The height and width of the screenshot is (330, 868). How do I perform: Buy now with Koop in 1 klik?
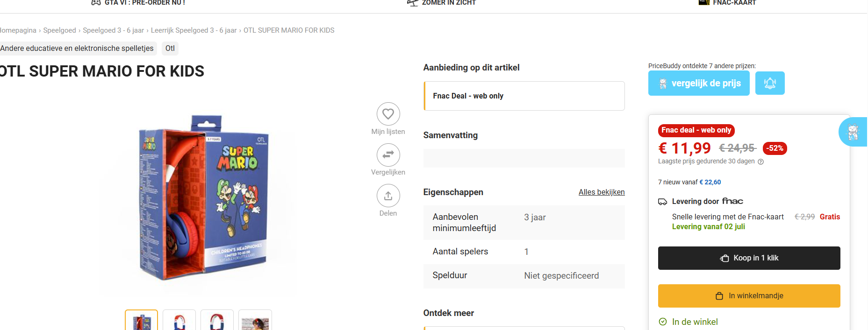pyautogui.click(x=749, y=258)
